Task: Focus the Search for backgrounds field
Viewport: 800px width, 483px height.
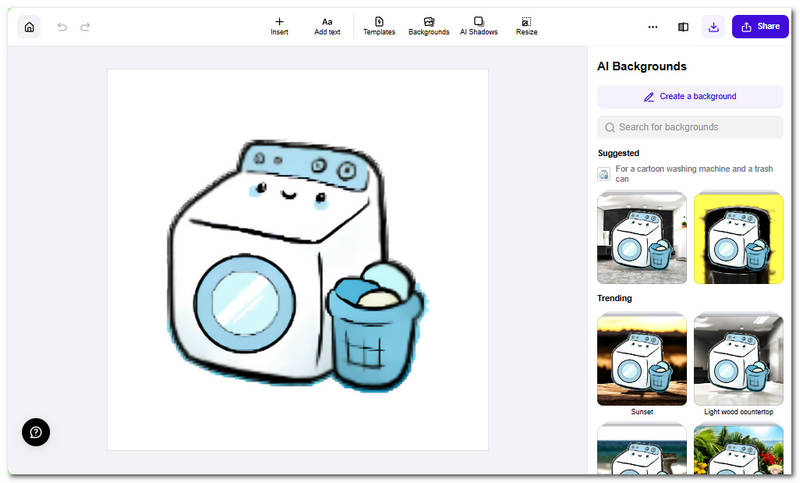Action: 690,127
